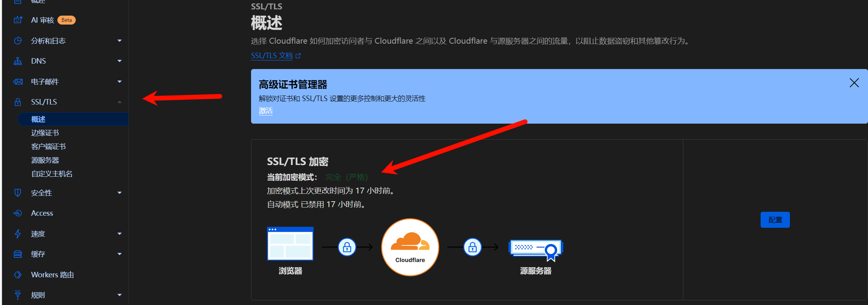Expand the 分析和日志 dropdown arrow
Viewport: 868px width, 305px height.
[x=119, y=41]
